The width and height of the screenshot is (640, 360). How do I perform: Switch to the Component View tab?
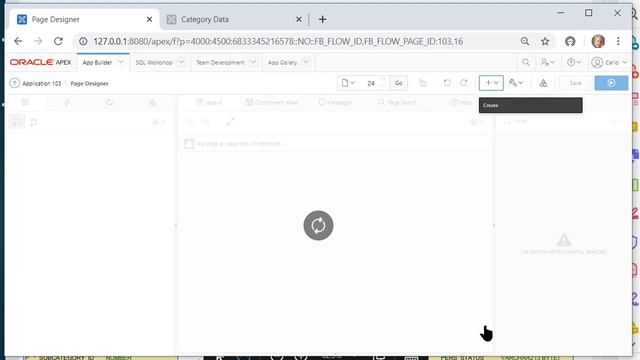pyautogui.click(x=271, y=102)
